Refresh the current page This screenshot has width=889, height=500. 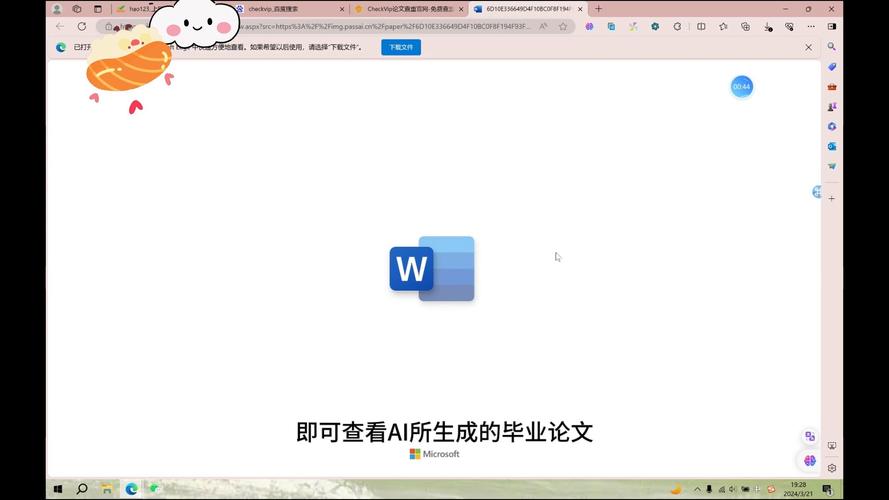tap(82, 27)
